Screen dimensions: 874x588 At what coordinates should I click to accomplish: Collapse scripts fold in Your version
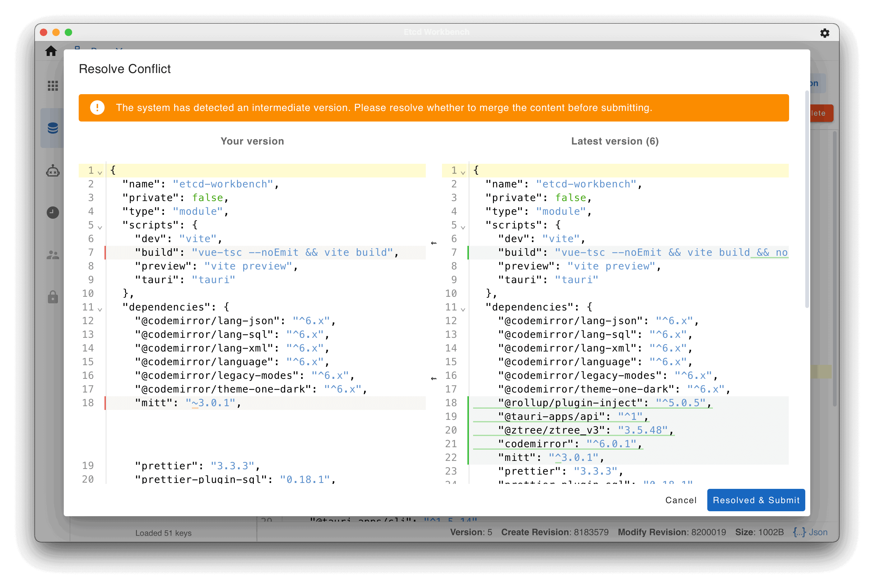pos(100,227)
